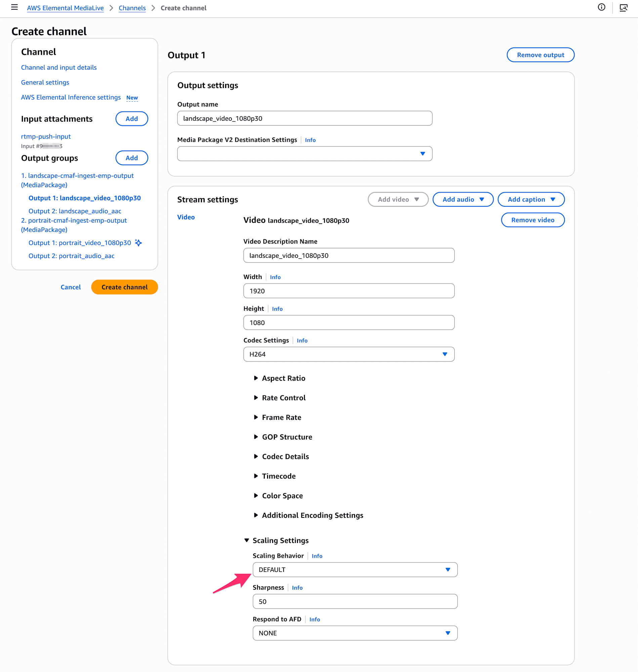Open the Codec Settings H264 dropdown

pyautogui.click(x=349, y=354)
